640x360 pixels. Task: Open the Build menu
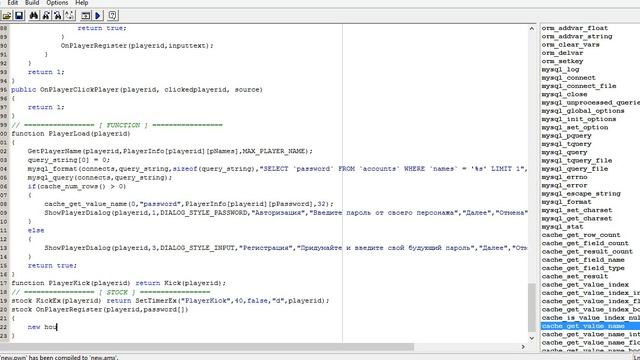click(32, 3)
